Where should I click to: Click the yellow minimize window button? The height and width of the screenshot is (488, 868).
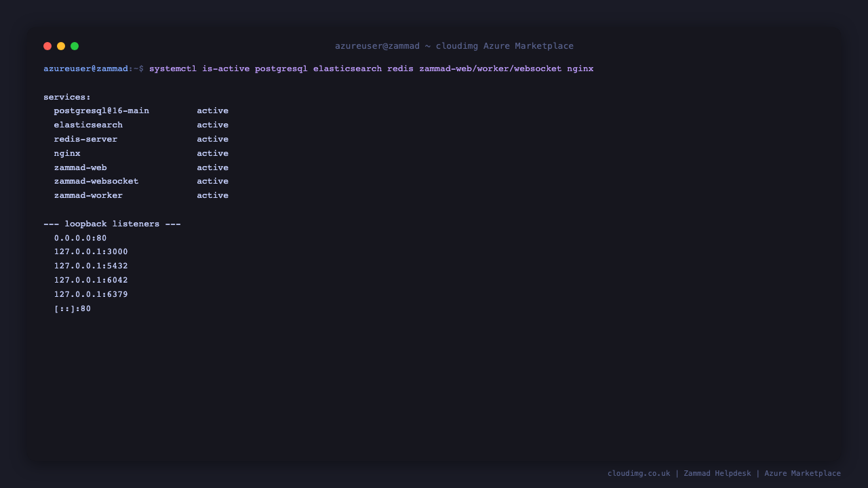(61, 46)
